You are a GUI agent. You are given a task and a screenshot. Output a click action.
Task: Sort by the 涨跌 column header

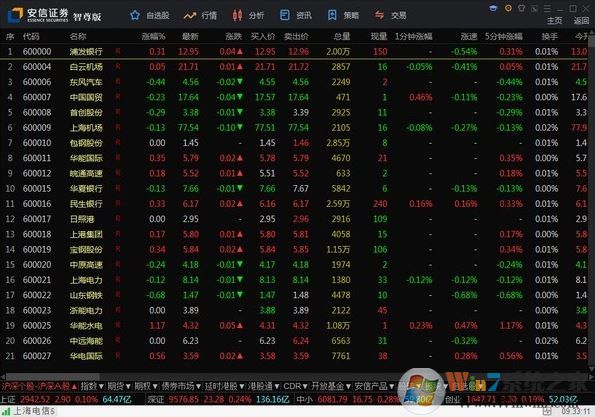point(233,37)
